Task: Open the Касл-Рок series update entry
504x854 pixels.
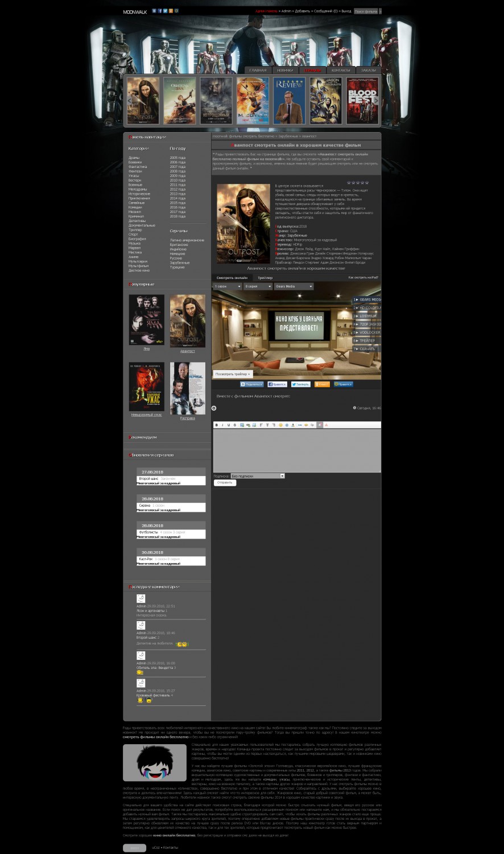Action: click(146, 559)
